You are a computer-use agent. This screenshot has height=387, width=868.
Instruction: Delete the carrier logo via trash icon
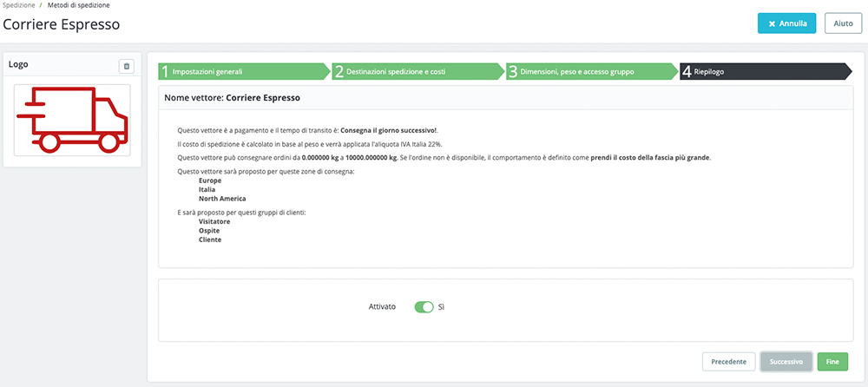126,67
